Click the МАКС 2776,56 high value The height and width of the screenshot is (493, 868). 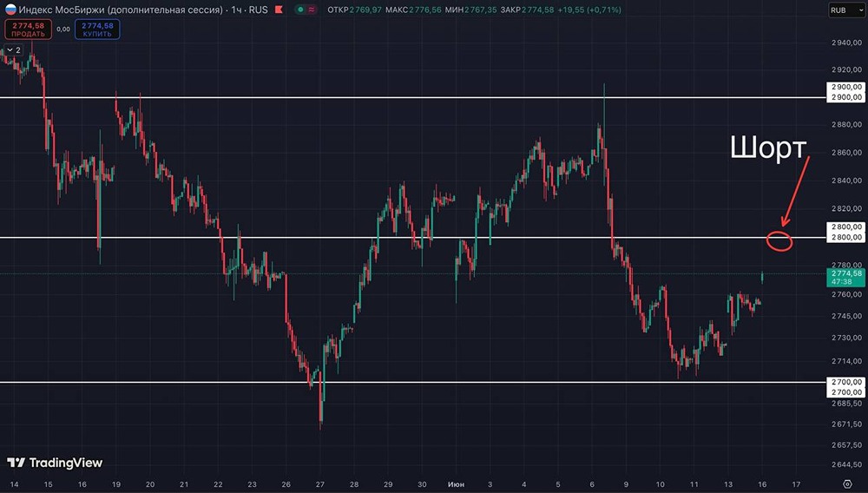[x=413, y=10]
